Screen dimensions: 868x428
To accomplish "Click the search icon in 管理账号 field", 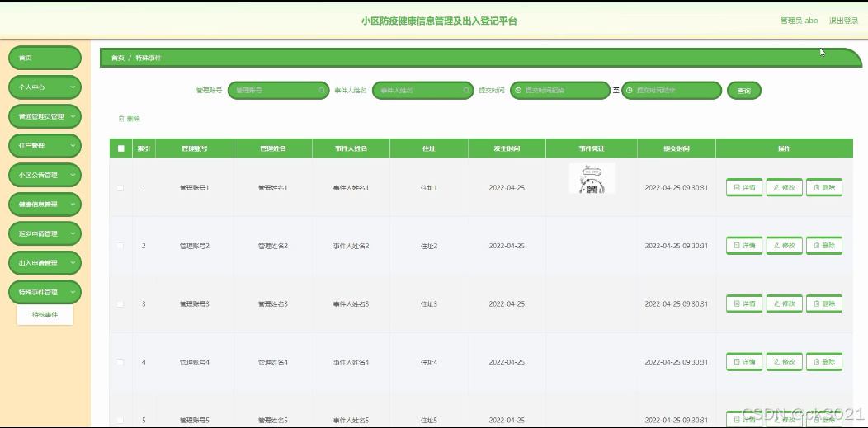I will pyautogui.click(x=322, y=90).
